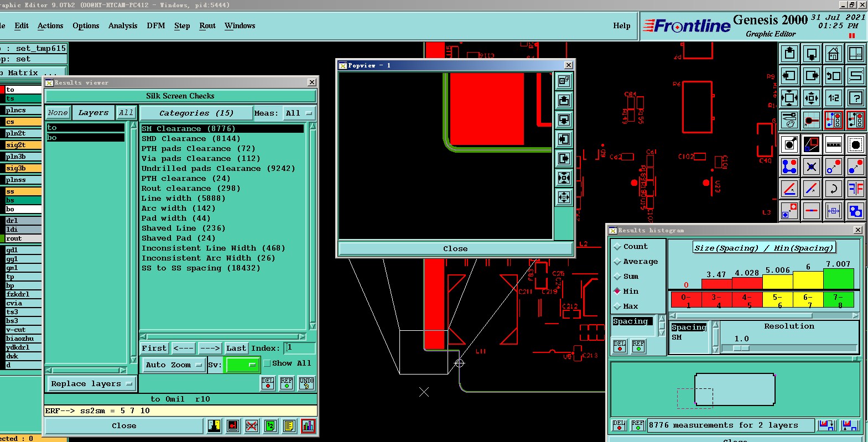
Task: Click the 1:2 zoom ratio icon
Action: click(833, 98)
